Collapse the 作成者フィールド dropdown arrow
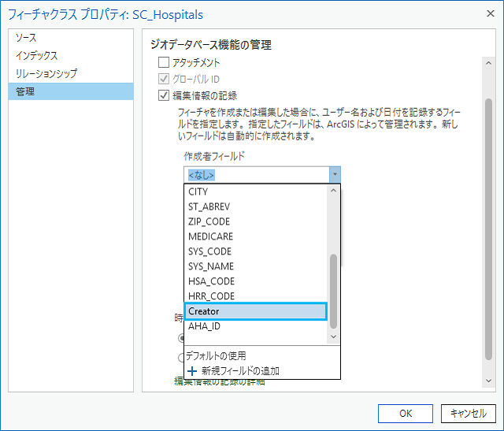Image resolution: width=504 pixels, height=431 pixels. point(335,175)
